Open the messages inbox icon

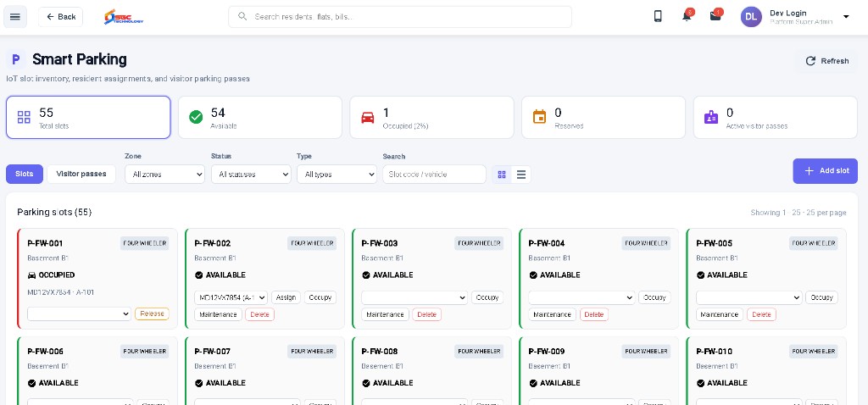point(715,17)
